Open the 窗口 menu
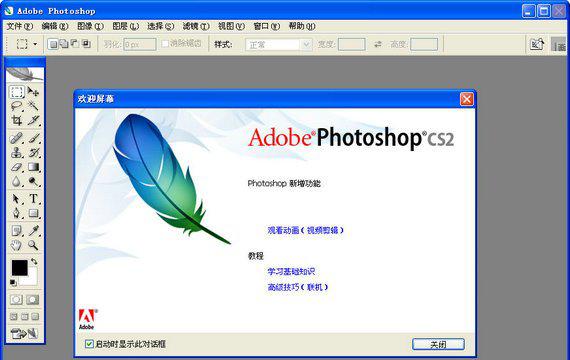 click(x=267, y=26)
